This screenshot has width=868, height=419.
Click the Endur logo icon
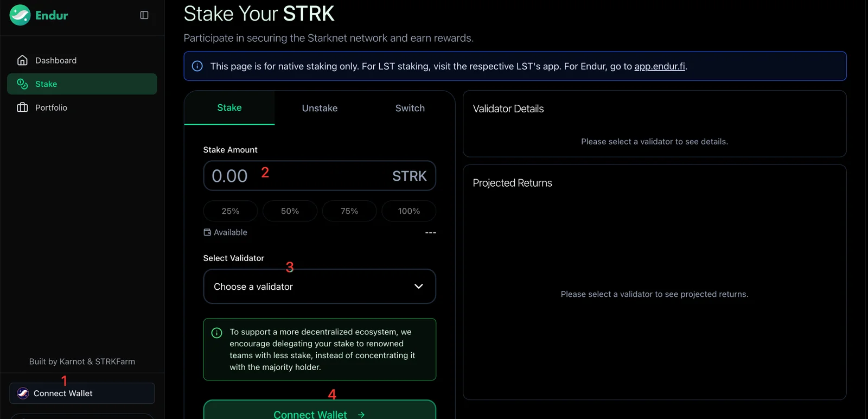tap(20, 15)
